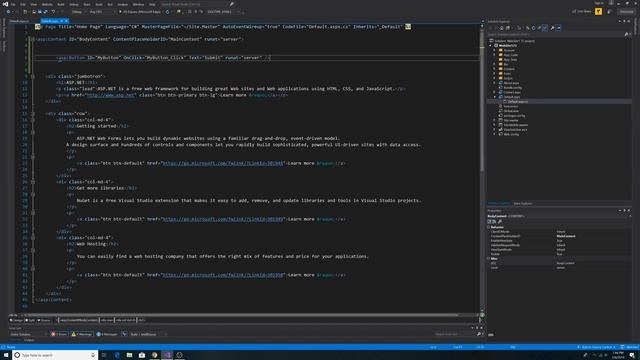The height and width of the screenshot is (360, 640).
Task: Close the active Default.aspx tab
Action: tap(66, 21)
